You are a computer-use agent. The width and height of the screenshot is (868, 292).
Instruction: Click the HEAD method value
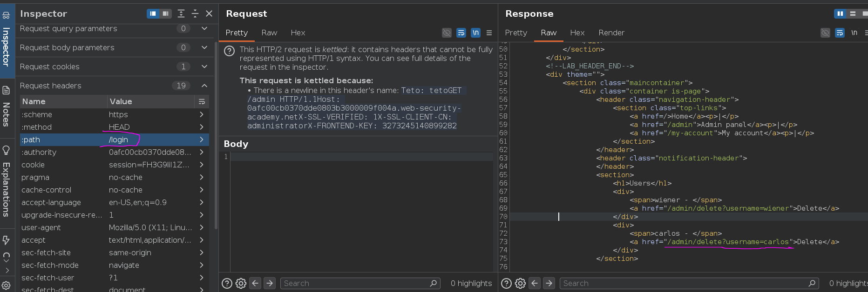(119, 127)
